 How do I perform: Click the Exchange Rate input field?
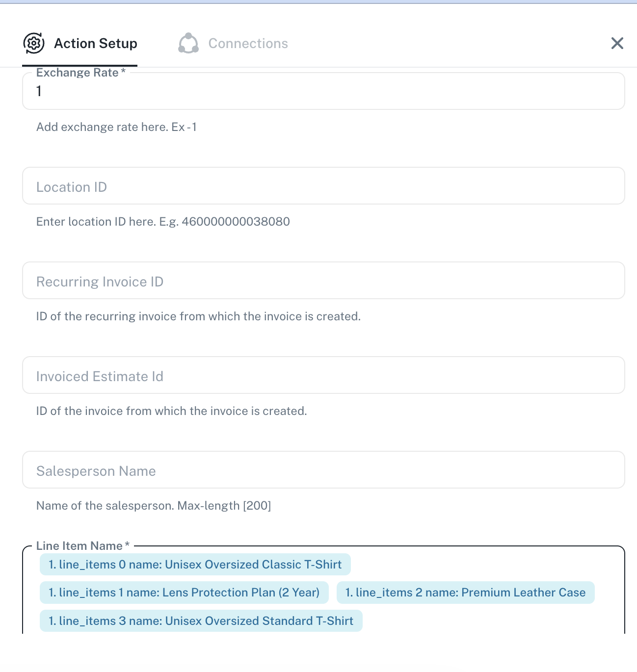tap(323, 92)
